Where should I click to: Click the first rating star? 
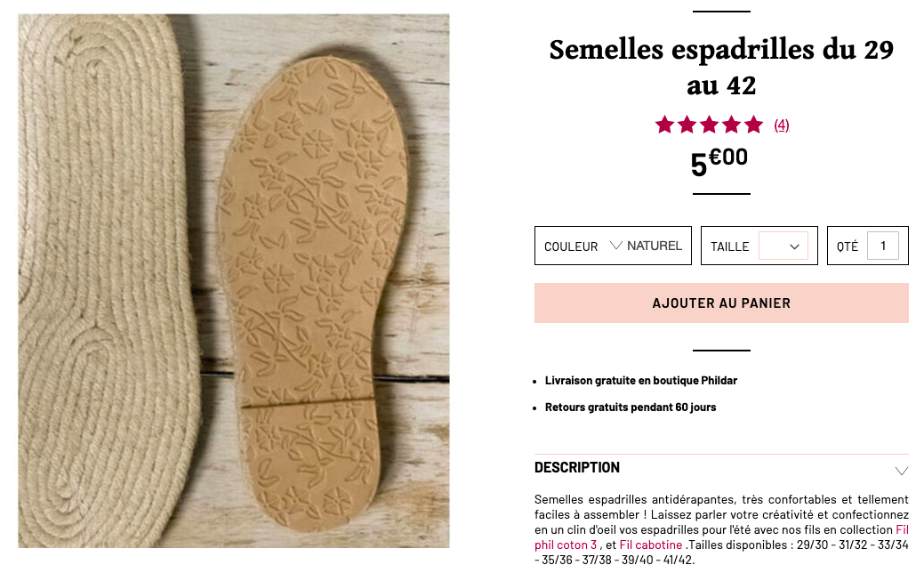tap(664, 125)
